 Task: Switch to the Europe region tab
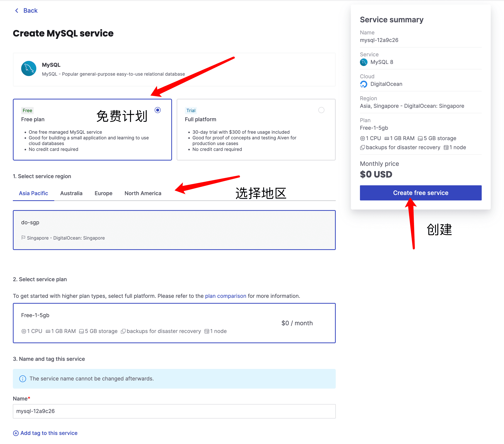(x=103, y=193)
